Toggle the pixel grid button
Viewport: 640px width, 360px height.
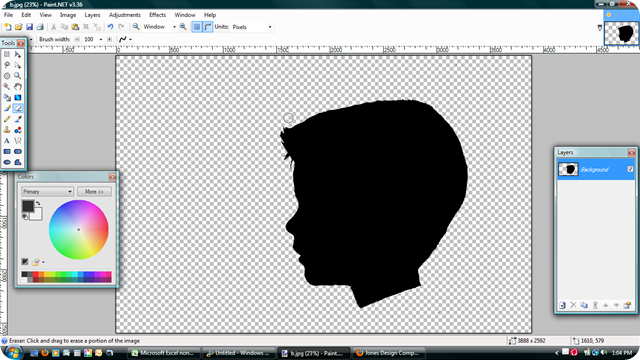click(x=197, y=27)
